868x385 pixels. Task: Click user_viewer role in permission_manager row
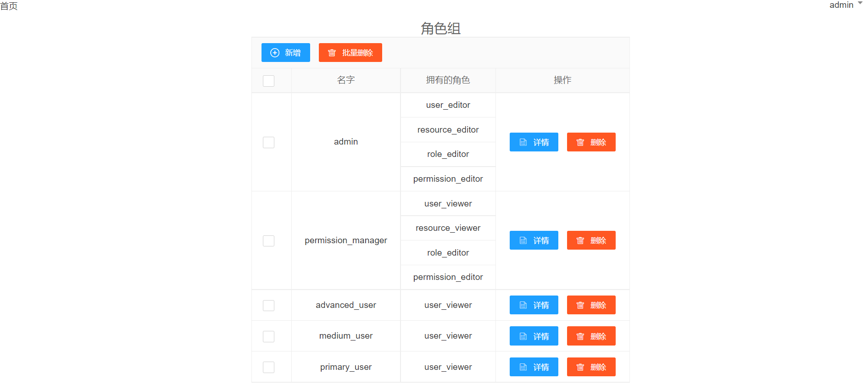pos(448,204)
